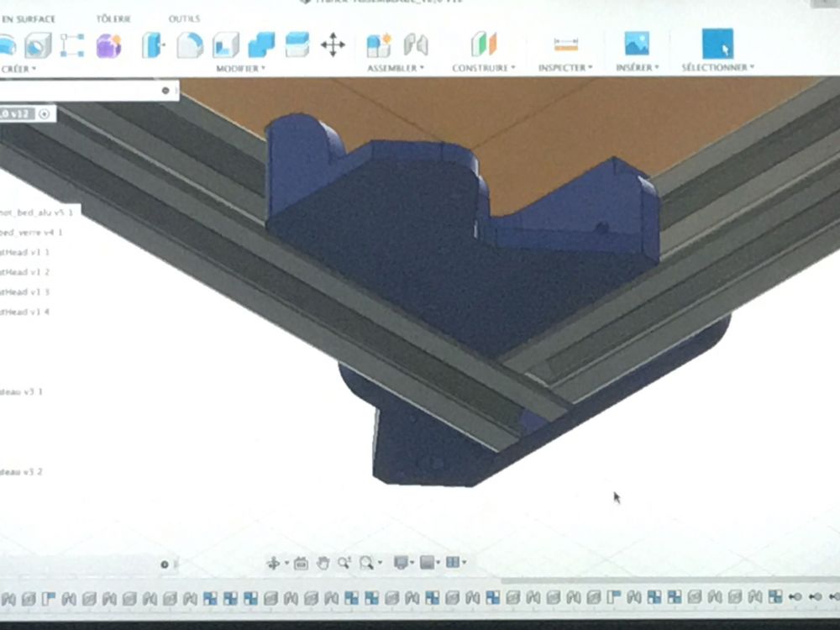This screenshot has width=840, height=630.
Task: Switch to the EN SURFACE tab
Action: pyautogui.click(x=29, y=18)
